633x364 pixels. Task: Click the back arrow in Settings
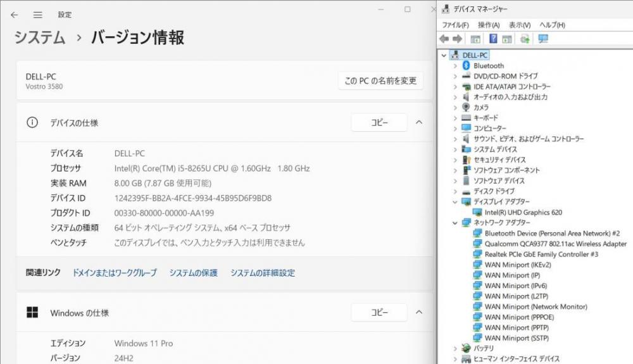point(15,15)
